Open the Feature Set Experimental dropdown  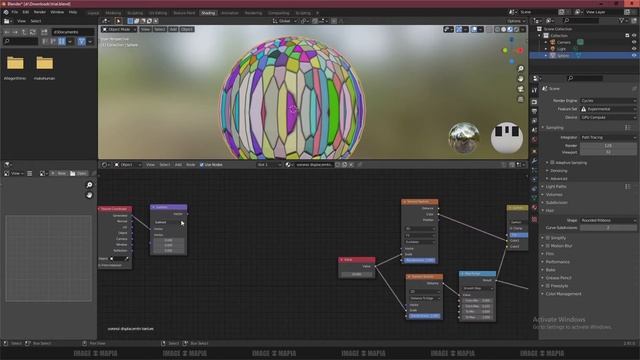pyautogui.click(x=608, y=109)
